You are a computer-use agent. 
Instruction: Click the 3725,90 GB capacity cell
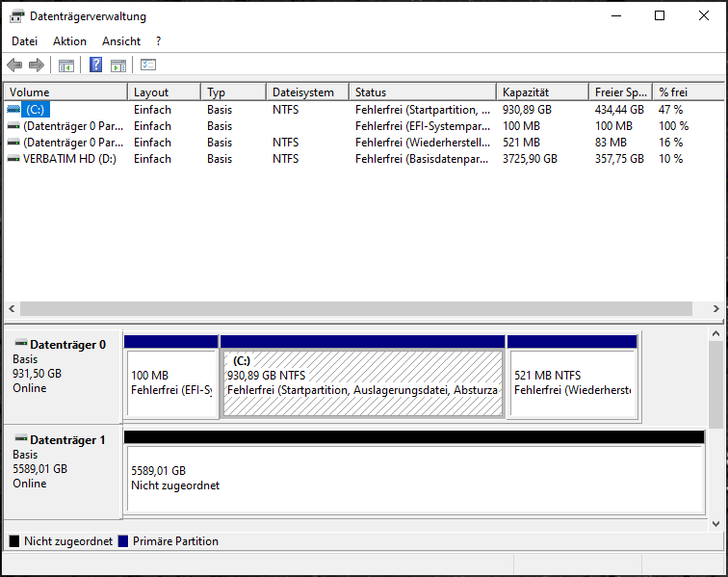530,158
